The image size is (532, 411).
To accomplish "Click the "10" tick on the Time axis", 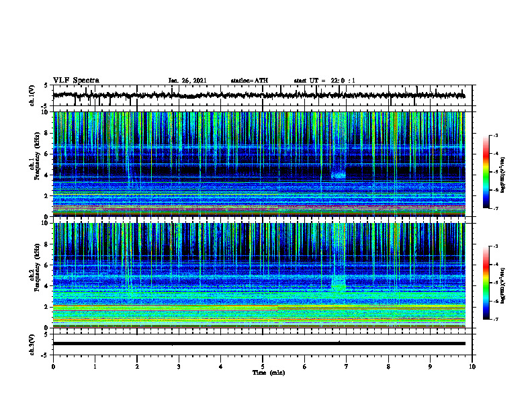I will 472,367.
